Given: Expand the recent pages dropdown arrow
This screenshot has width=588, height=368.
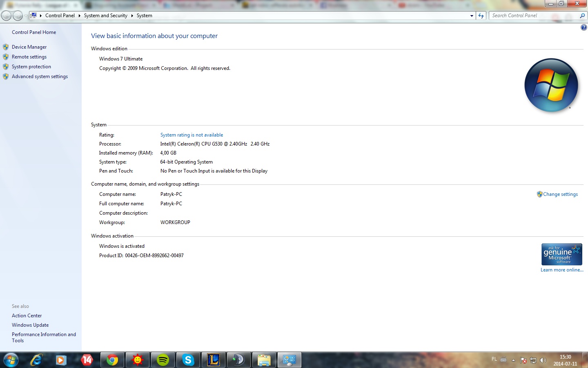Looking at the screenshot, I should pyautogui.click(x=26, y=16).
